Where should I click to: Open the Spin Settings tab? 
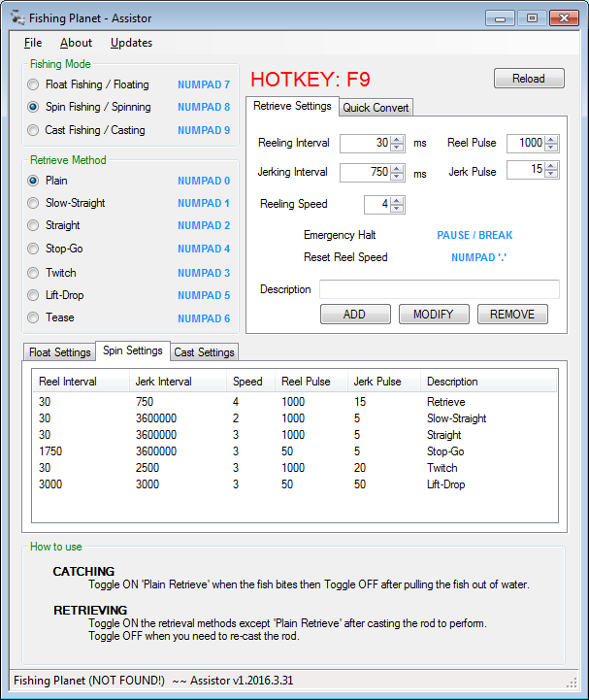click(133, 350)
